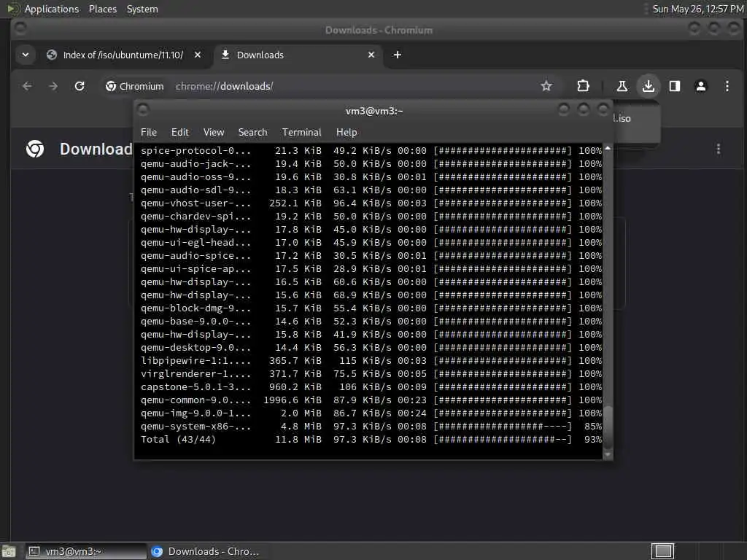Click the qemu-common-9.0 package line
This screenshot has width=747, height=560.
tap(371, 400)
